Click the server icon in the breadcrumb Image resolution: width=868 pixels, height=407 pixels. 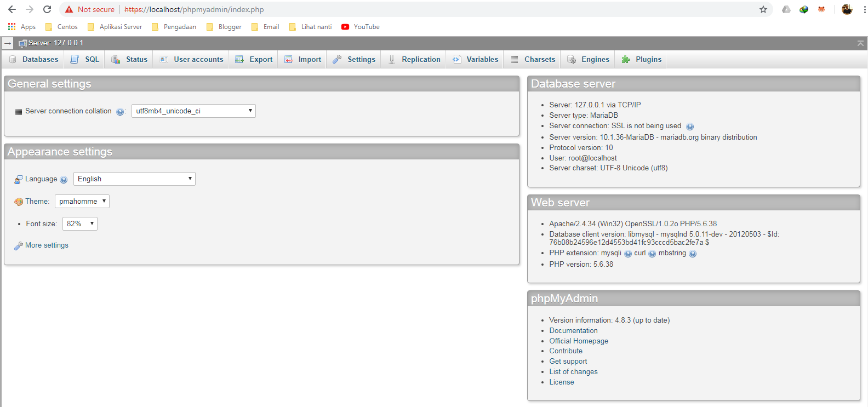(x=22, y=43)
